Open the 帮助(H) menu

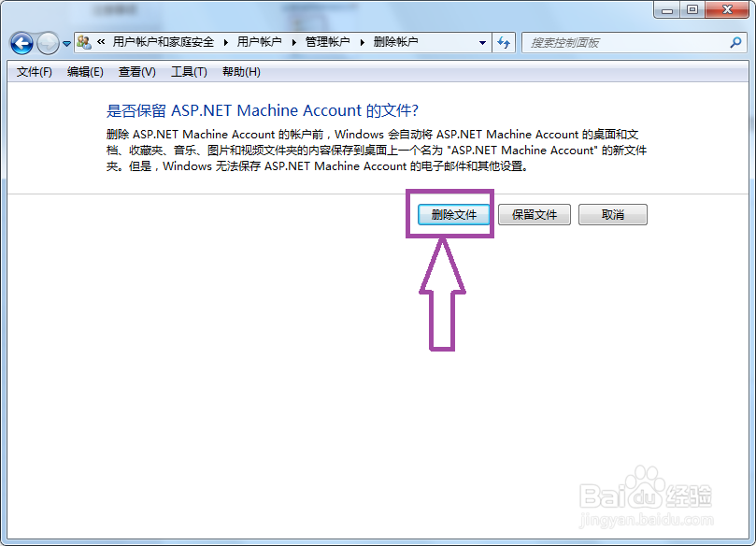[x=241, y=72]
